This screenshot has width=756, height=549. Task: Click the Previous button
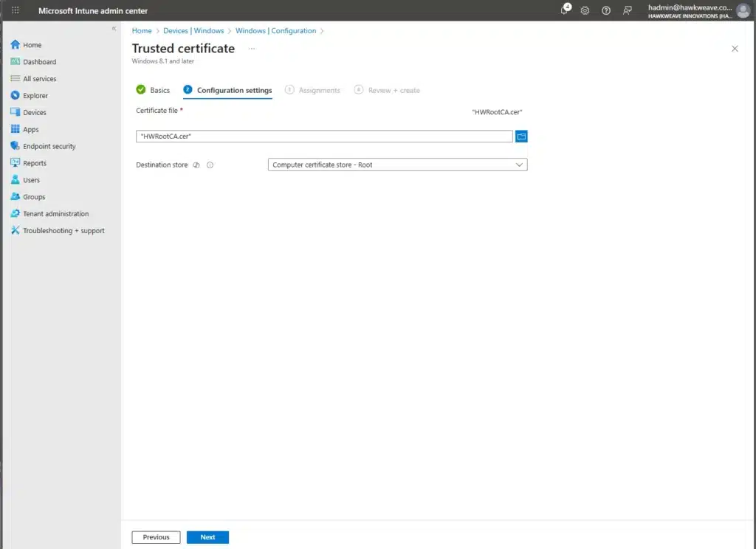point(156,537)
